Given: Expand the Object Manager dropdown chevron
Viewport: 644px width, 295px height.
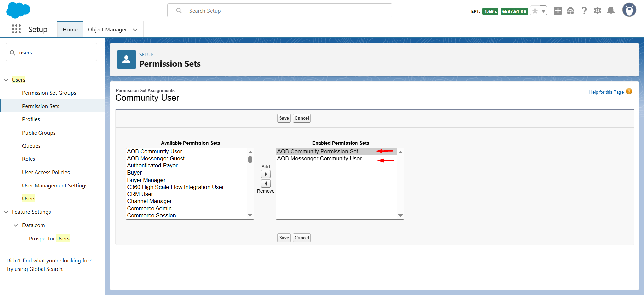Looking at the screenshot, I should (135, 30).
